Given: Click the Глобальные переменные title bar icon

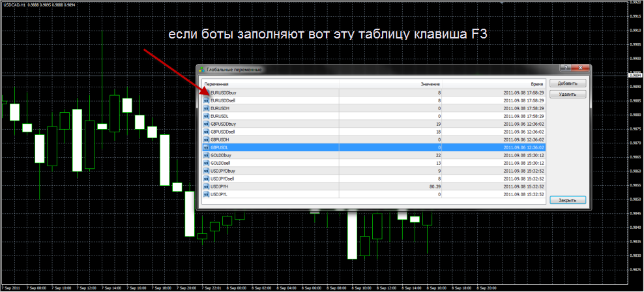Looking at the screenshot, I should 201,69.
